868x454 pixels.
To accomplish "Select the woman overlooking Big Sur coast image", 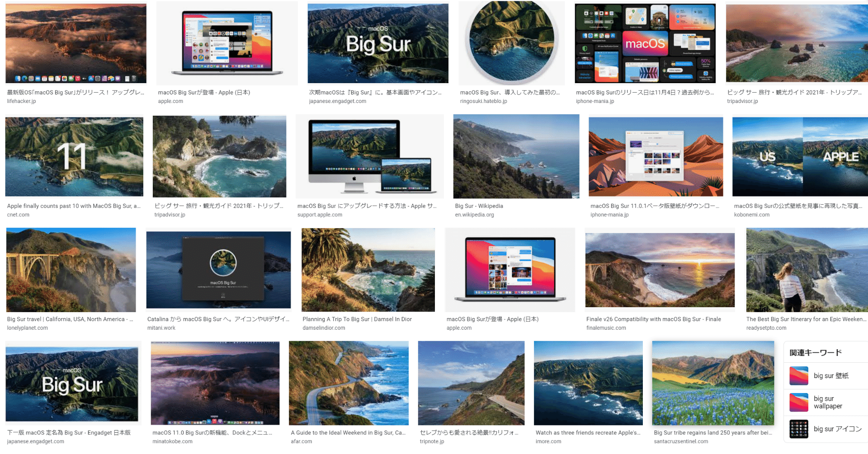I will click(807, 270).
